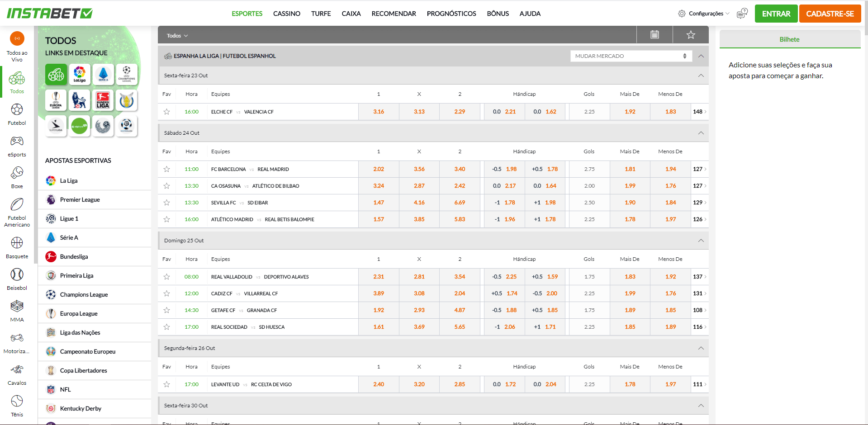Open live chat help icon
Viewport: 868px width, 425px height.
coord(742,14)
